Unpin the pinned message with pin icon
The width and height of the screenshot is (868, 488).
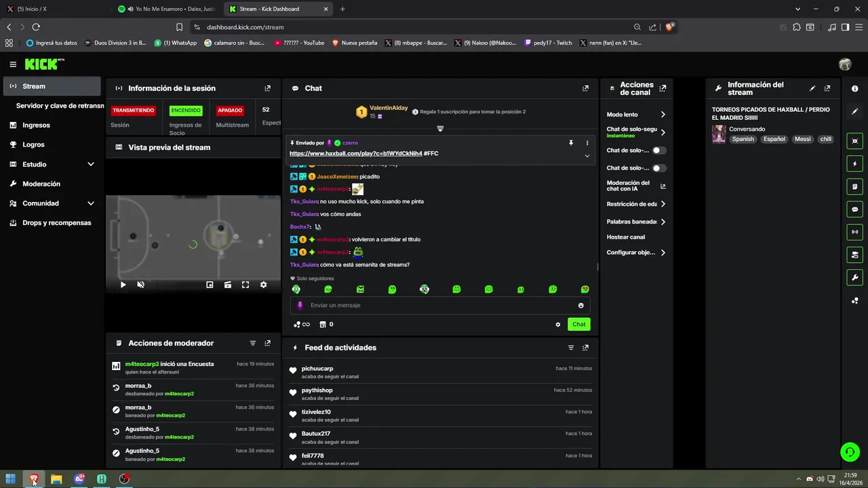[571, 143]
